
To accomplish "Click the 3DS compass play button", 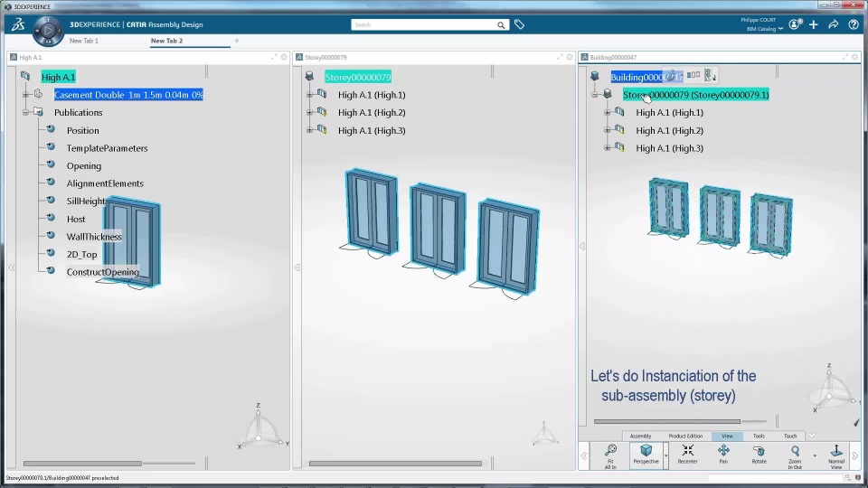I will [x=48, y=31].
